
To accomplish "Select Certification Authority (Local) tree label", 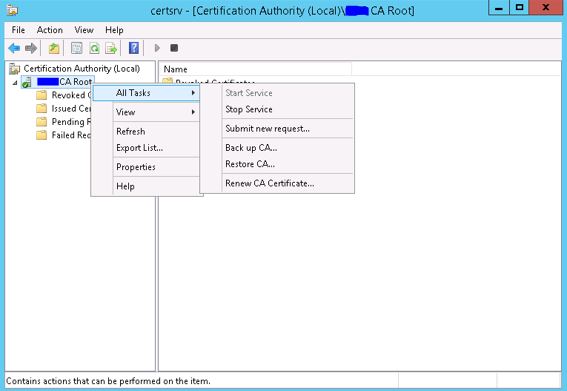I will pos(82,68).
